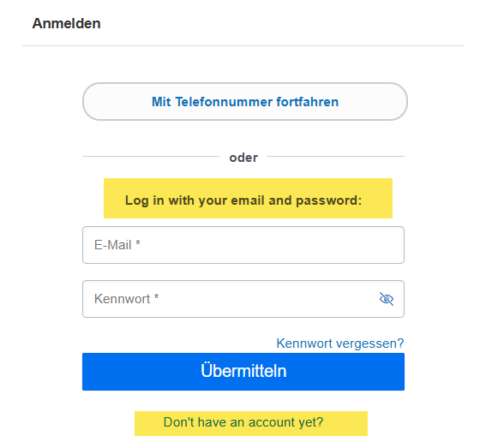Image resolution: width=492 pixels, height=448 pixels.
Task: Select the Anmelden heading text
Action: [x=66, y=23]
